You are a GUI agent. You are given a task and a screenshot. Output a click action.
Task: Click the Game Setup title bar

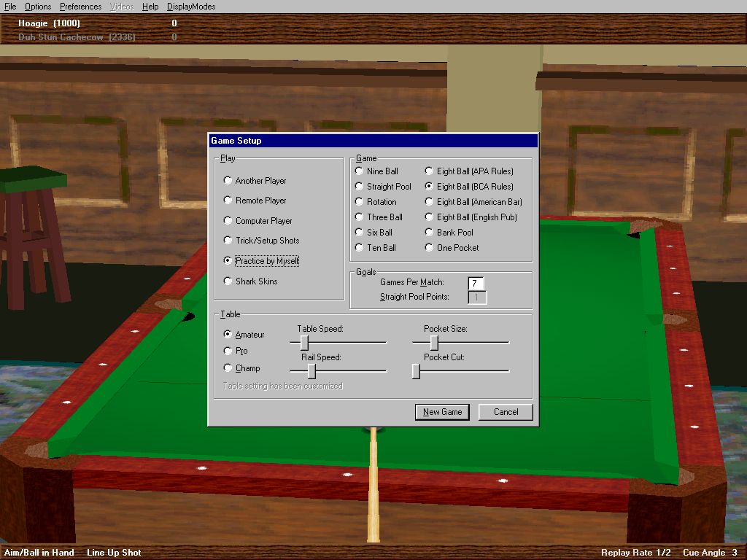click(373, 141)
